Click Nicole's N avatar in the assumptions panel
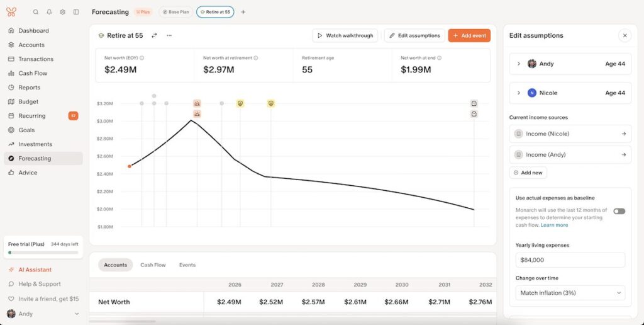The height and width of the screenshot is (325, 644). point(532,93)
